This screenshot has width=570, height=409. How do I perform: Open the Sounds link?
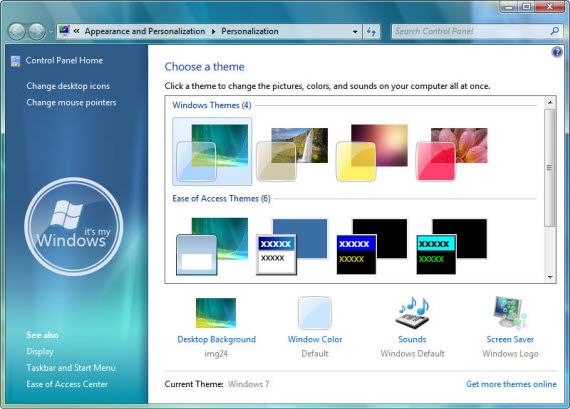coord(412,340)
